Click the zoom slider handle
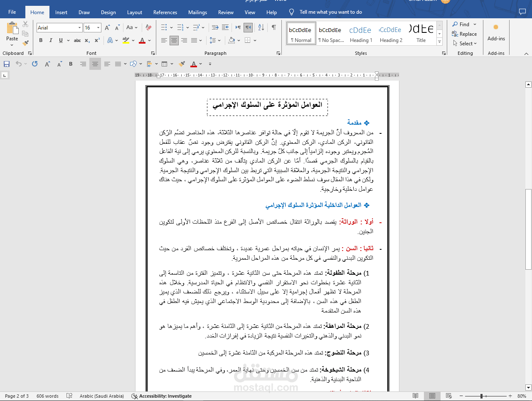Screen dimensions: 532x401 [x=481, y=396]
